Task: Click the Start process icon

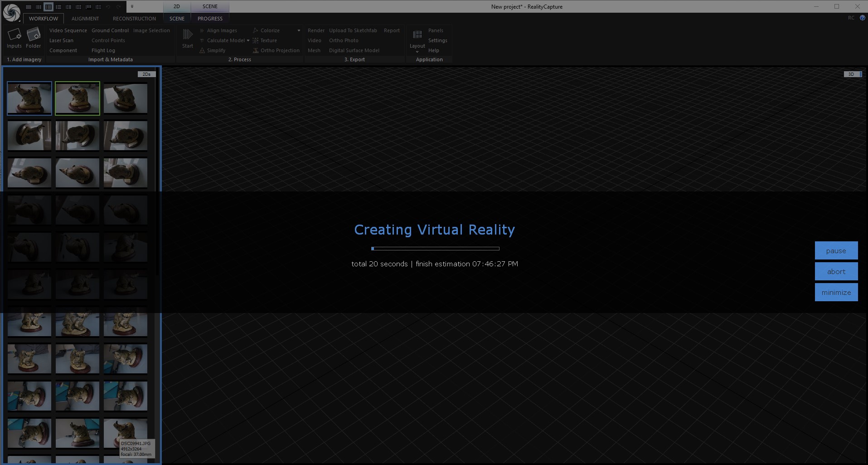Action: 188,34
